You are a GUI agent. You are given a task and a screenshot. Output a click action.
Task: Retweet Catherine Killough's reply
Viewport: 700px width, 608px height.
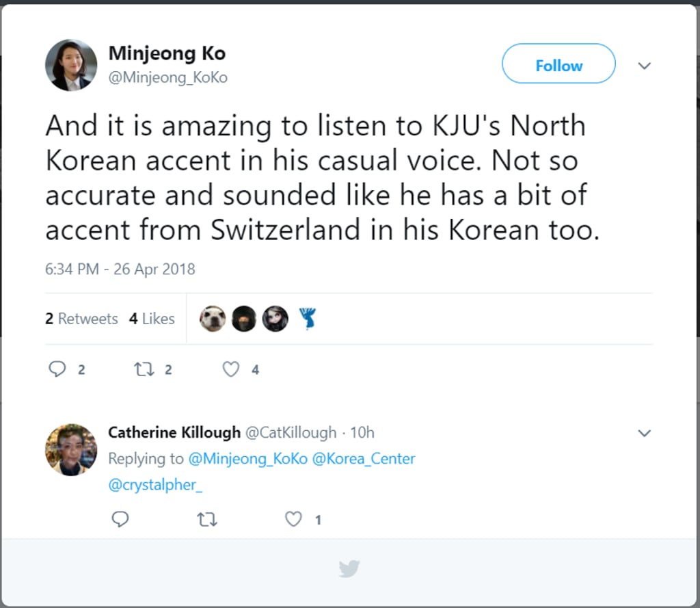(206, 520)
